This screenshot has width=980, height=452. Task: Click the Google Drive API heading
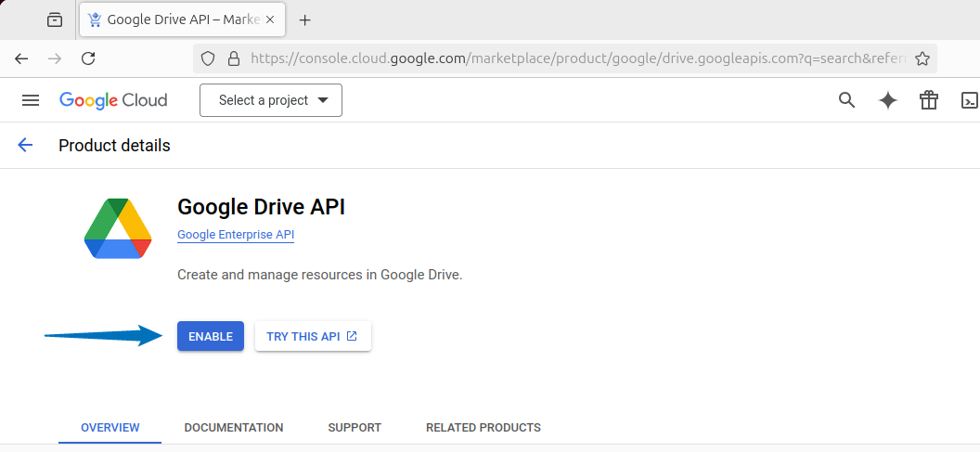262,207
